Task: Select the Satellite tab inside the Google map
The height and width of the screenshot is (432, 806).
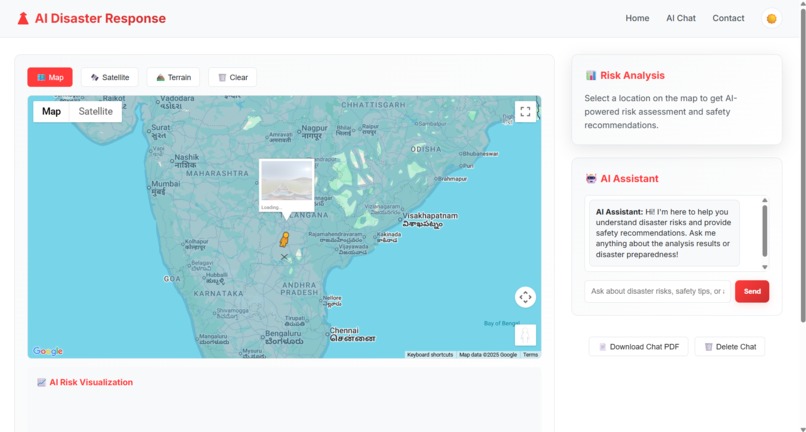Action: (x=96, y=112)
